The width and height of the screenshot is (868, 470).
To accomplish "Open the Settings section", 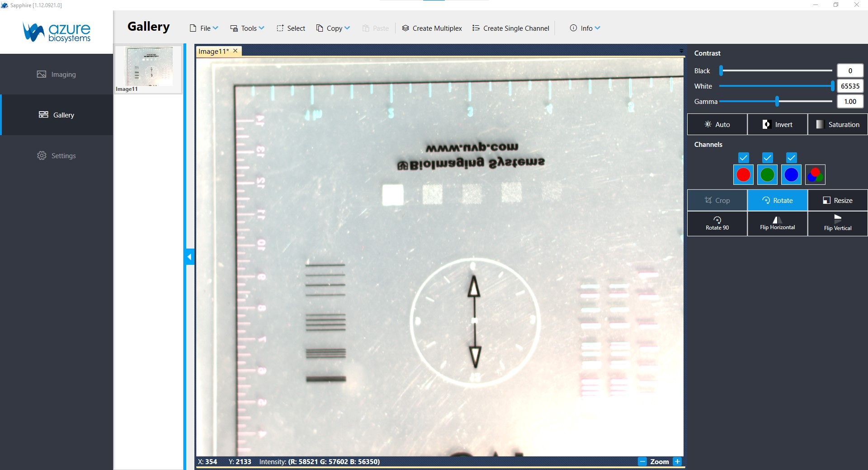I will (x=57, y=155).
